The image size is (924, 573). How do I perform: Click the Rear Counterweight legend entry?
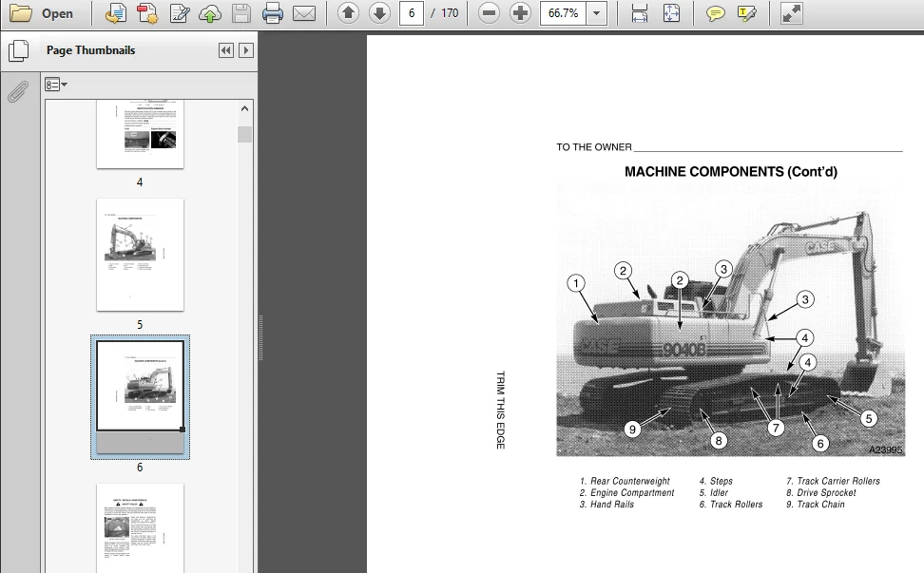[x=625, y=481]
